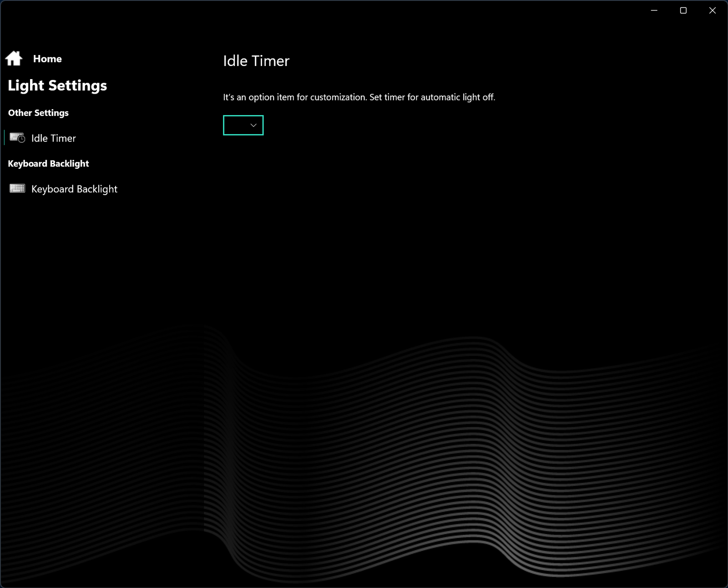Viewport: 728px width, 588px height.
Task: Click the Other Settings section header
Action: (38, 113)
